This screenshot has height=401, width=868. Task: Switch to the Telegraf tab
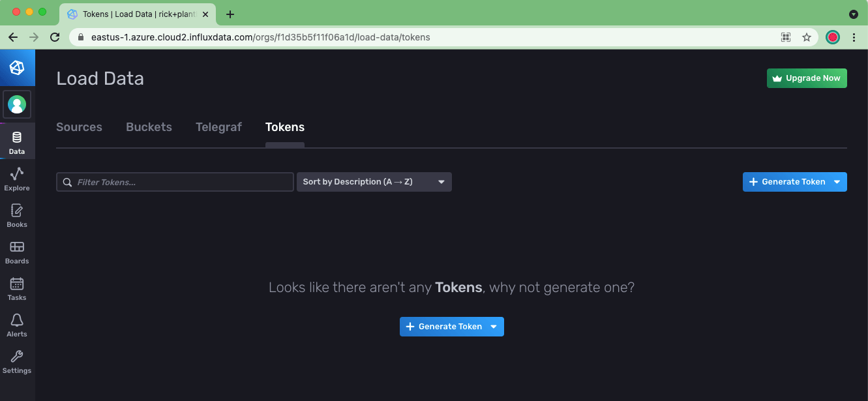218,127
